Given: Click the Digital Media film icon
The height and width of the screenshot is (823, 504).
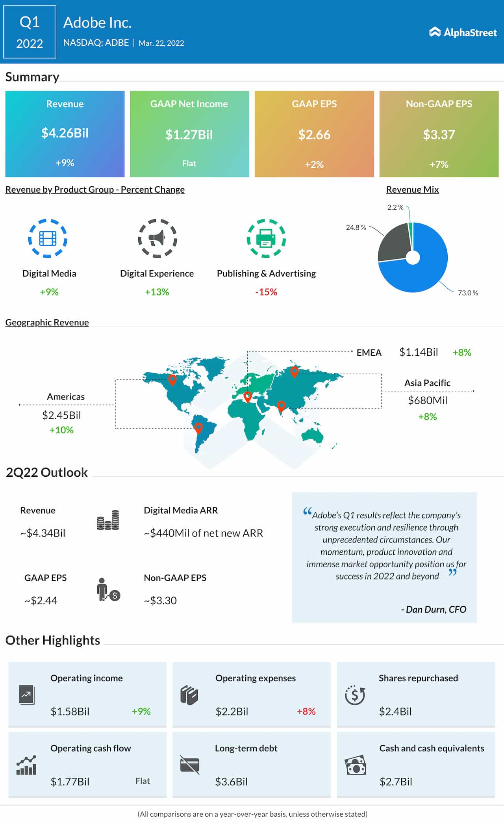Looking at the screenshot, I should click(48, 238).
